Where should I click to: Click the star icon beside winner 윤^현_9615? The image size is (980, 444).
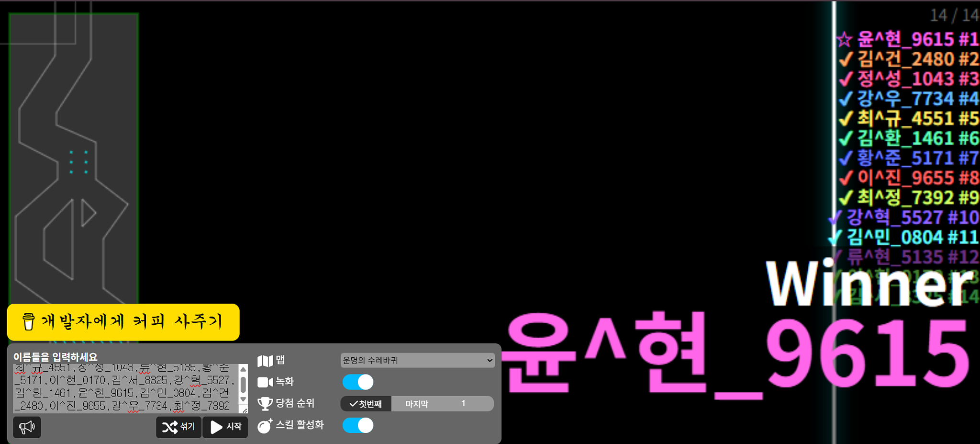(845, 39)
